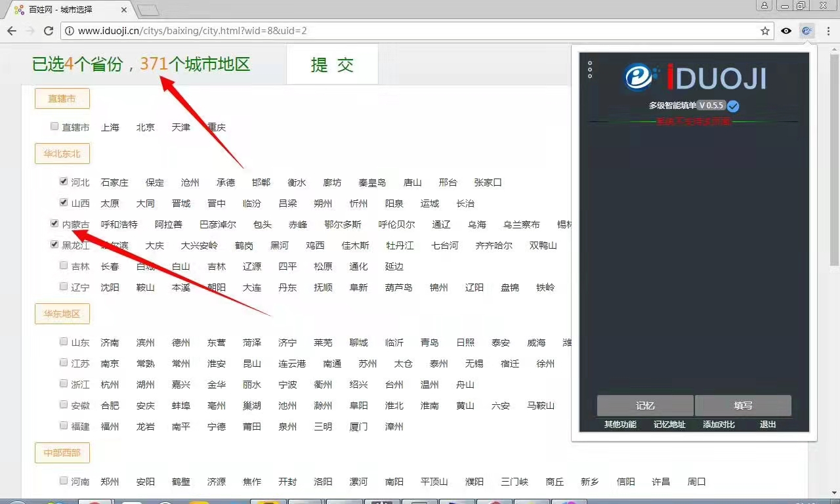The image size is (840, 504).
Task: Select the city 上海
Action: coord(110,127)
